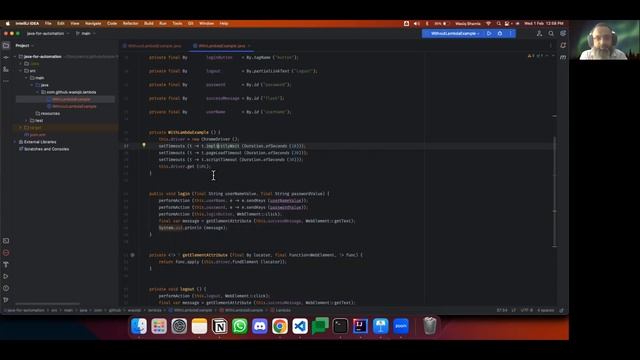Image resolution: width=640 pixels, height=360 pixels.
Task: Click the caret position indicator in status bar
Action: click(502, 310)
